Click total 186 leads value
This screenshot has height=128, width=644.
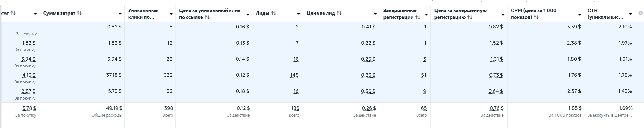[295, 108]
